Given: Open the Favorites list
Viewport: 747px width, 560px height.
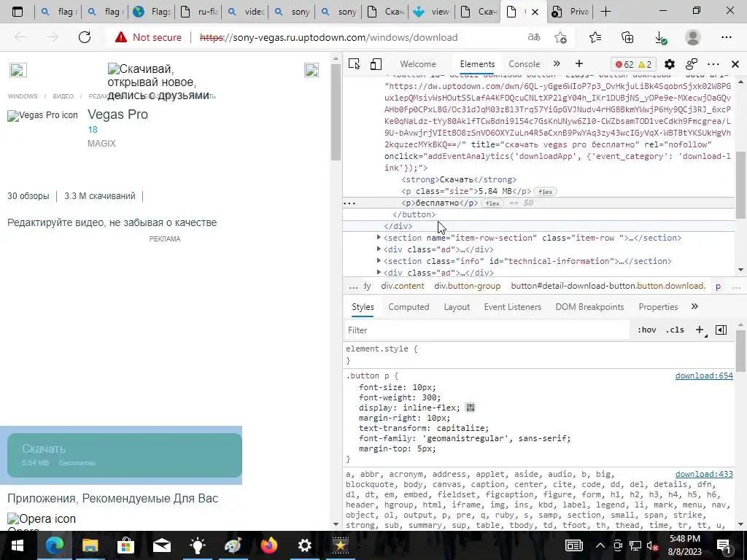Looking at the screenshot, I should 595,37.
